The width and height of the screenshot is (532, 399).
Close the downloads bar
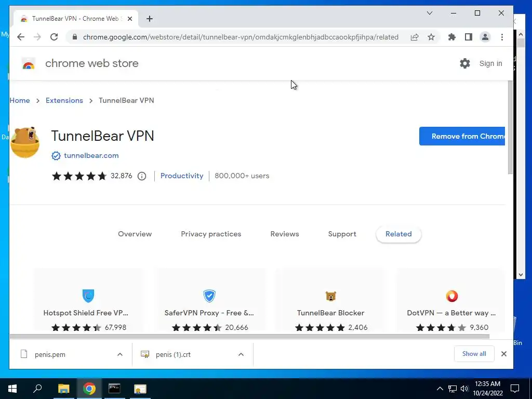504,354
